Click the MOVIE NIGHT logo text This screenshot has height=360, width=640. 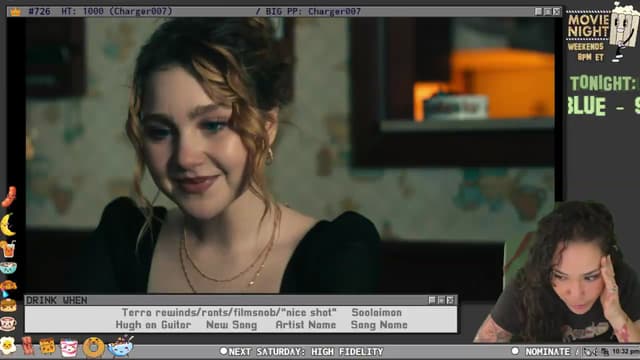[588, 25]
